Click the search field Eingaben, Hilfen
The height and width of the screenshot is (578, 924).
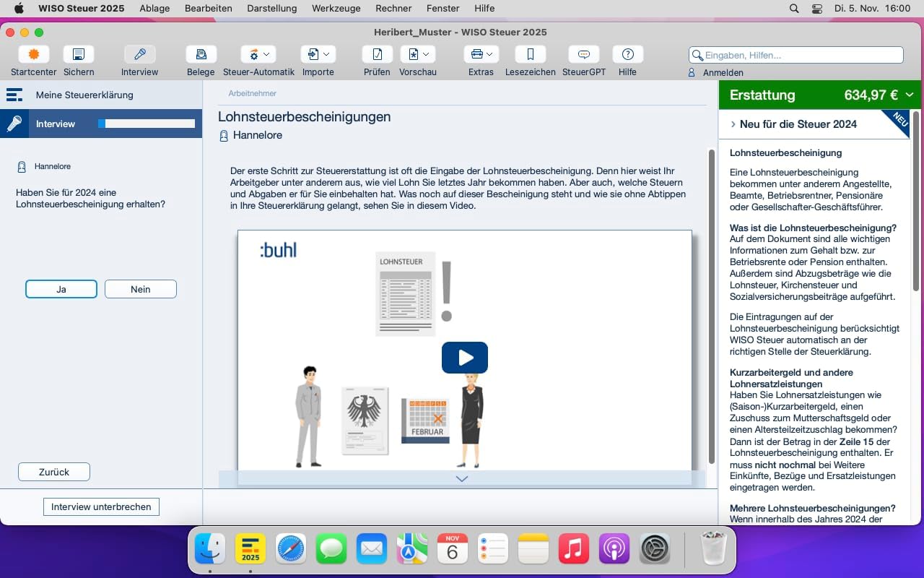(796, 55)
